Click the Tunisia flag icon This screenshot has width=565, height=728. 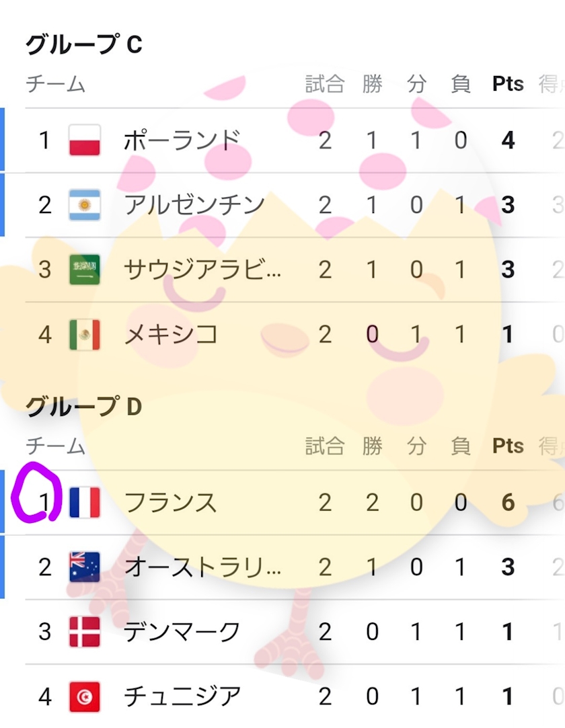coord(85,696)
